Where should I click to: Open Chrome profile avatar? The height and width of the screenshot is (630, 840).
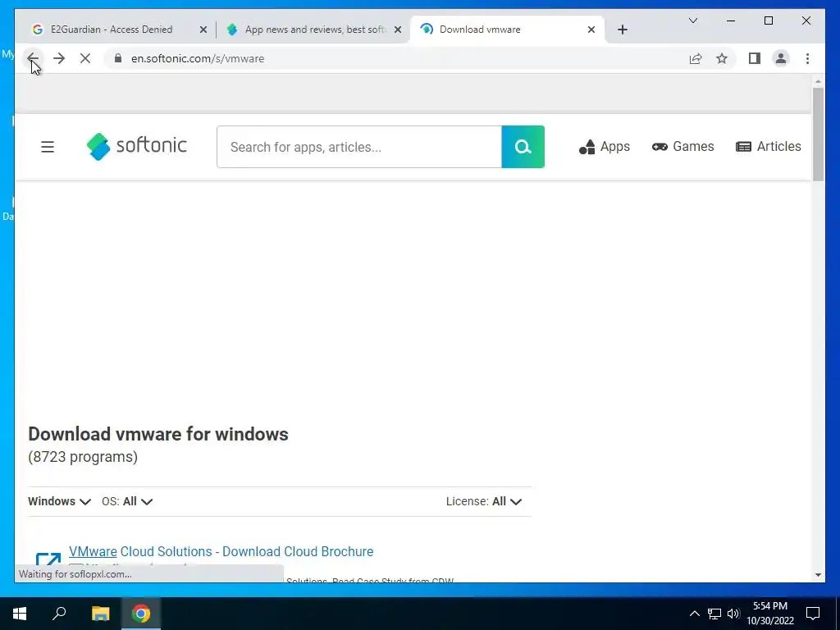pyautogui.click(x=781, y=58)
